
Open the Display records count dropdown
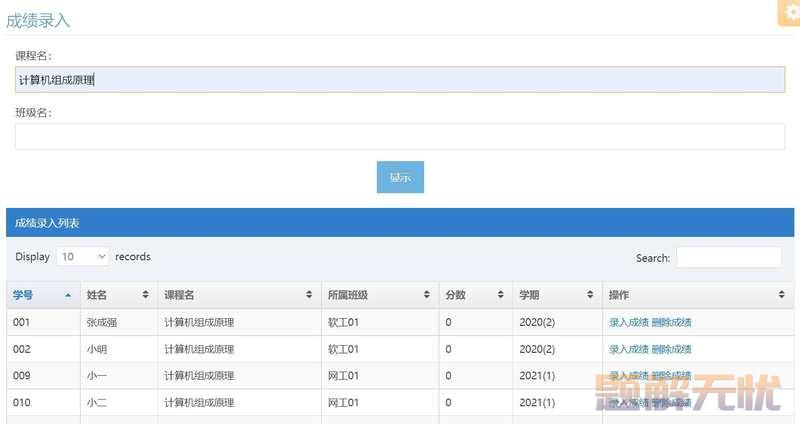click(x=83, y=257)
